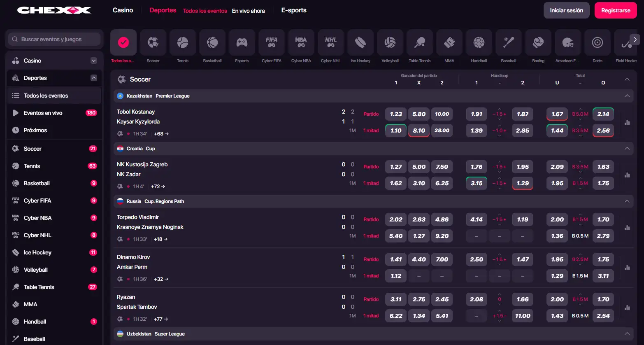The width and height of the screenshot is (644, 345).
Task: Pick Krasnoye Znamya win odds 4.86
Action: tap(442, 219)
